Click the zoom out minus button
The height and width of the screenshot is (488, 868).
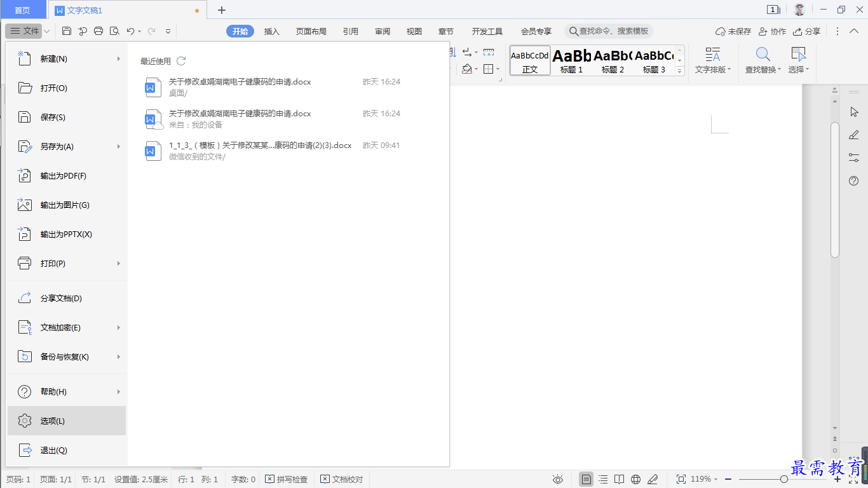click(x=728, y=479)
